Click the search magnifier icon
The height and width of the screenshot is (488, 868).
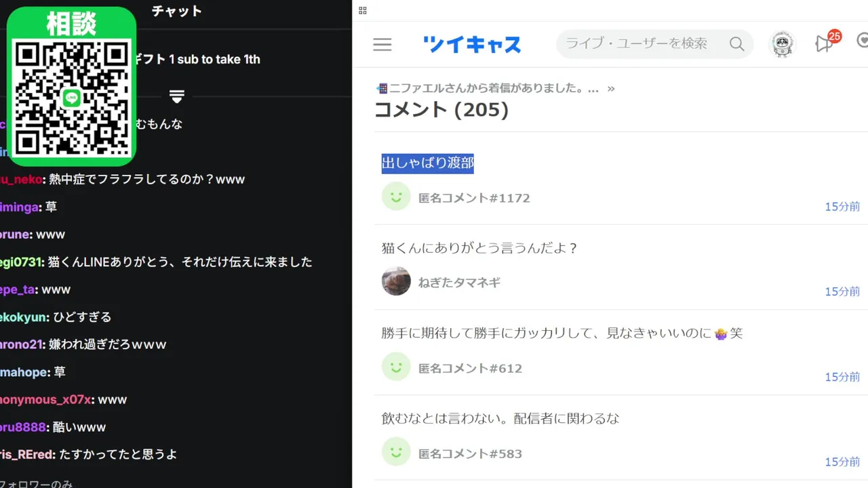click(736, 44)
